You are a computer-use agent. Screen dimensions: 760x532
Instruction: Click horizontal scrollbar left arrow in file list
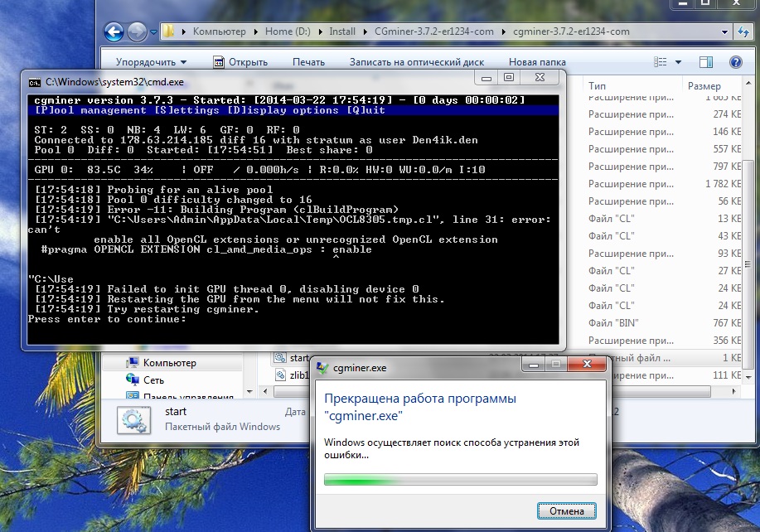click(265, 390)
